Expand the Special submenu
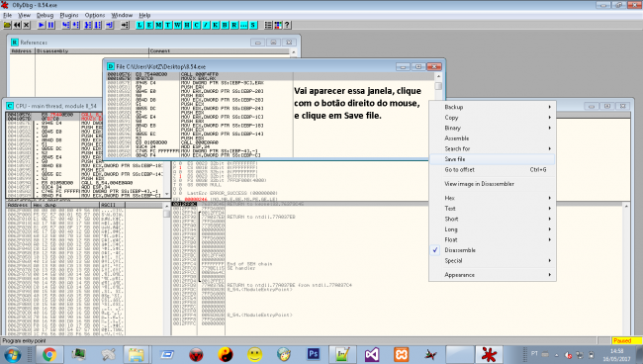The height and width of the screenshot is (364, 643). 492,261
